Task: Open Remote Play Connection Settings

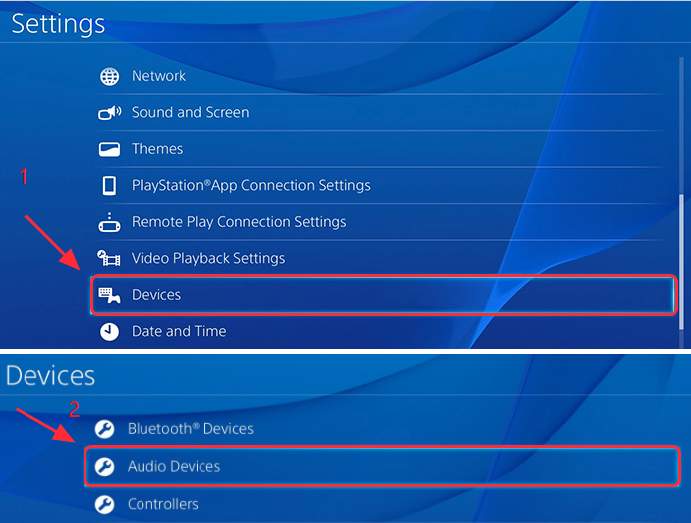Action: click(380, 222)
